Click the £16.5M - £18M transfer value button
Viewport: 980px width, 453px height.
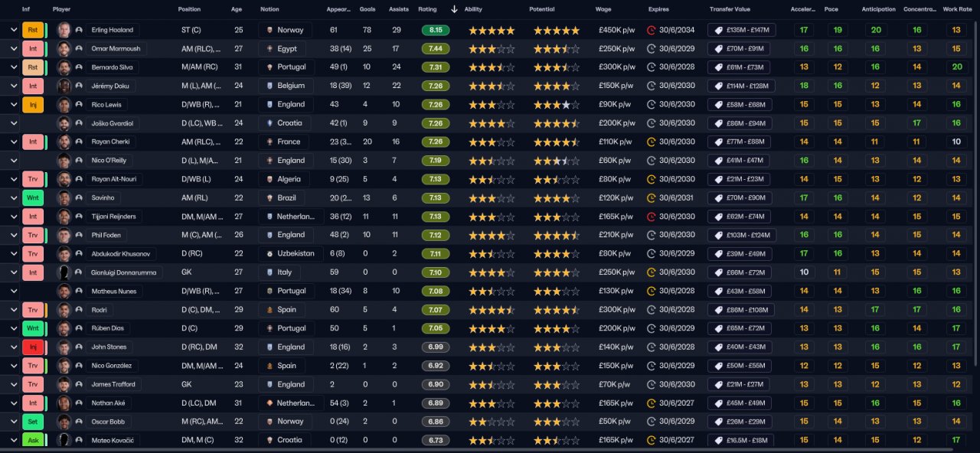[740, 440]
